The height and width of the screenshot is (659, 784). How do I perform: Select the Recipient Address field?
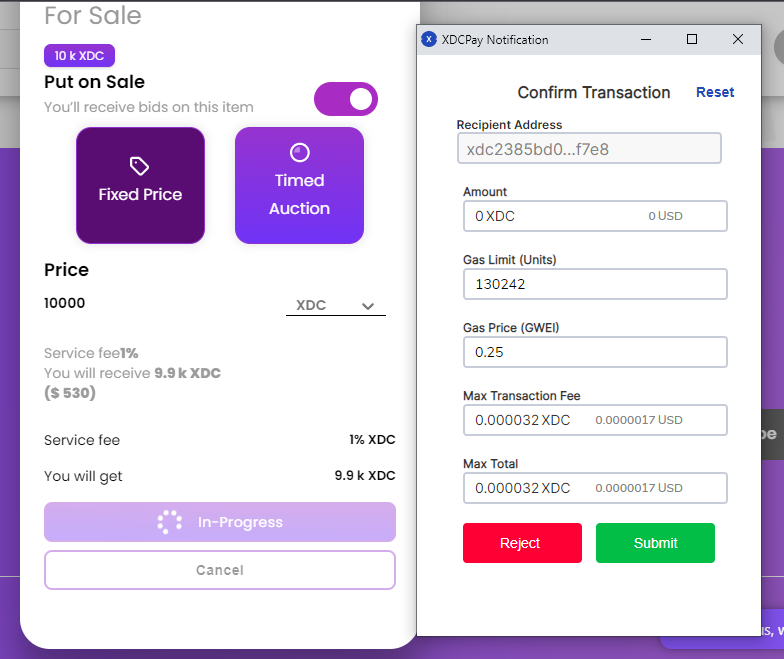click(x=589, y=149)
